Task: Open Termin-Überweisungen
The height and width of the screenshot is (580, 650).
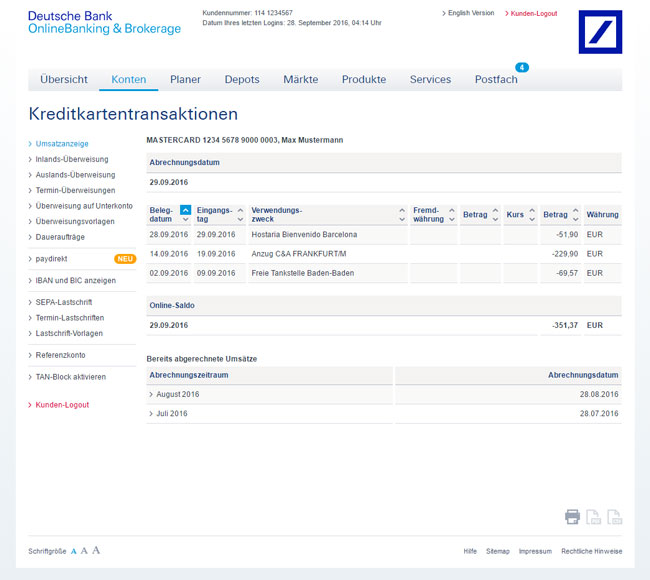Action: click(72, 190)
